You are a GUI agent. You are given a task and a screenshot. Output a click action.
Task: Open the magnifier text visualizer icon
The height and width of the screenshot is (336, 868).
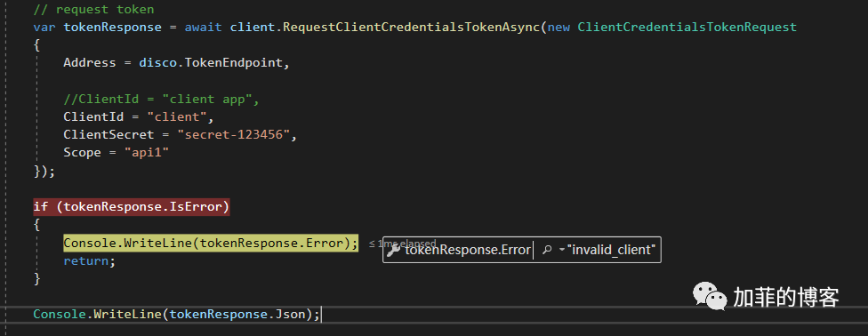tap(547, 250)
